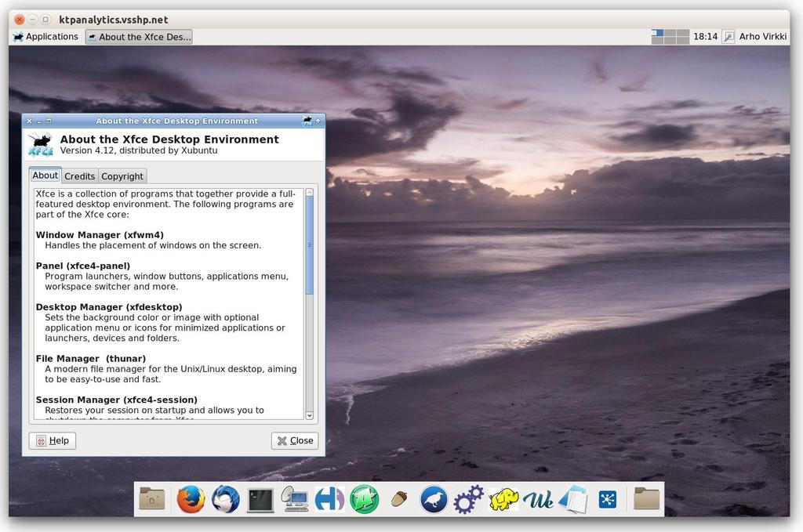803x532 pixels.
Task: Select the About tab
Action: 45,176
